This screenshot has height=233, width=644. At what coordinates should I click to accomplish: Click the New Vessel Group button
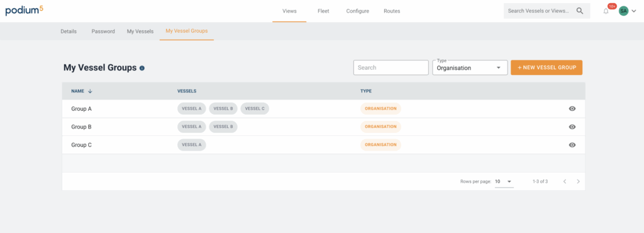pos(547,67)
